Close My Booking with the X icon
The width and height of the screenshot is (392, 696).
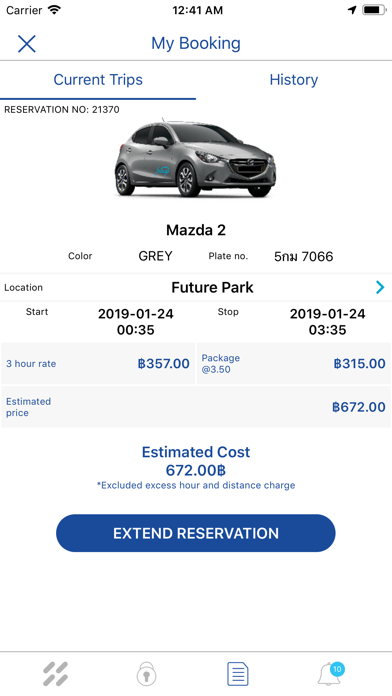point(27,44)
